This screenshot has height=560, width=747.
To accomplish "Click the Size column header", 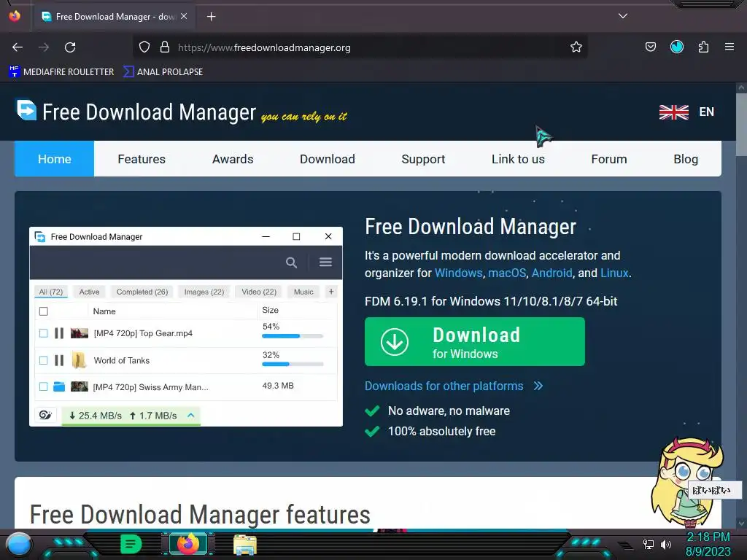I will click(x=270, y=310).
